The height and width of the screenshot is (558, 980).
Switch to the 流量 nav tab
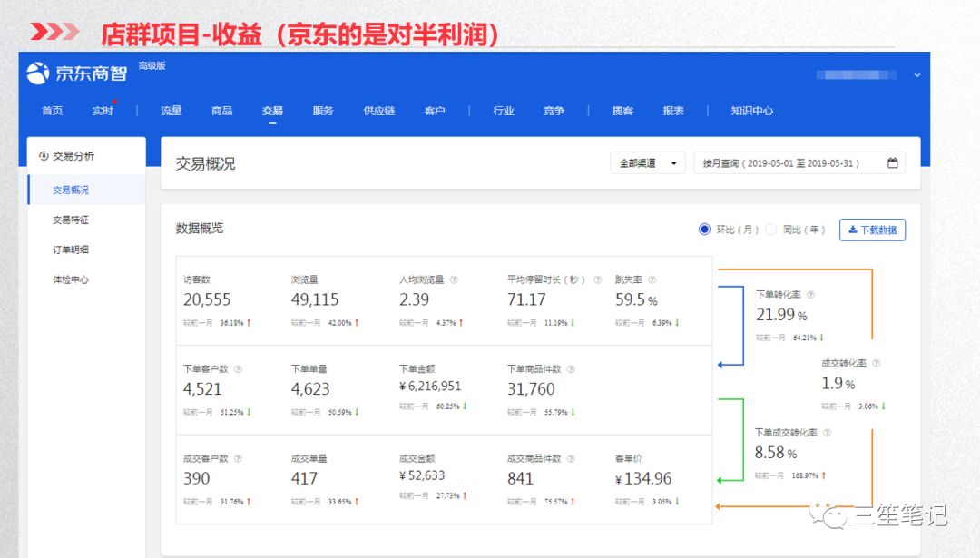(x=171, y=111)
